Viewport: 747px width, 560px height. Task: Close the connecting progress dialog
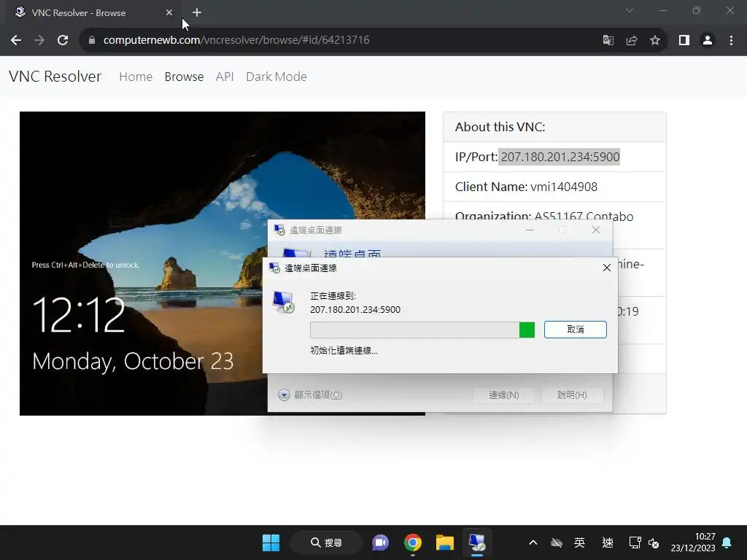606,268
